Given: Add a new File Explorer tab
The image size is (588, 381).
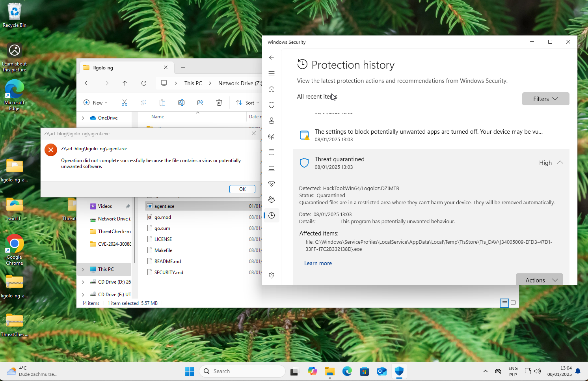Looking at the screenshot, I should click(183, 67).
